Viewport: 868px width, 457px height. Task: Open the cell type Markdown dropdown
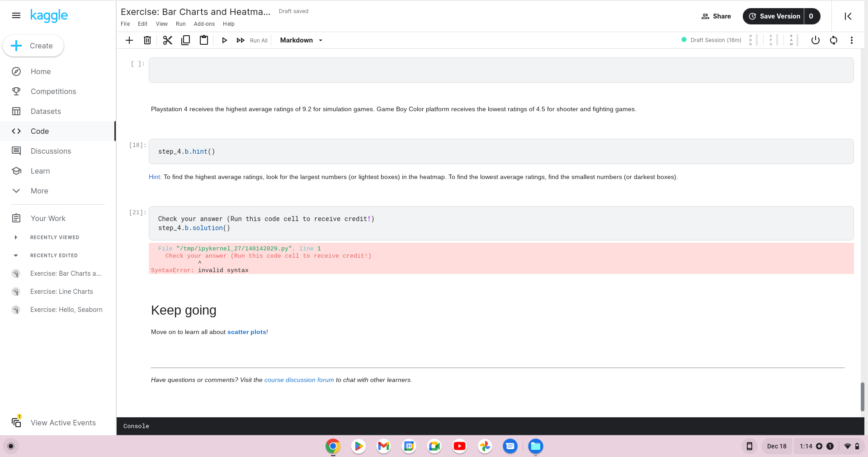click(301, 40)
